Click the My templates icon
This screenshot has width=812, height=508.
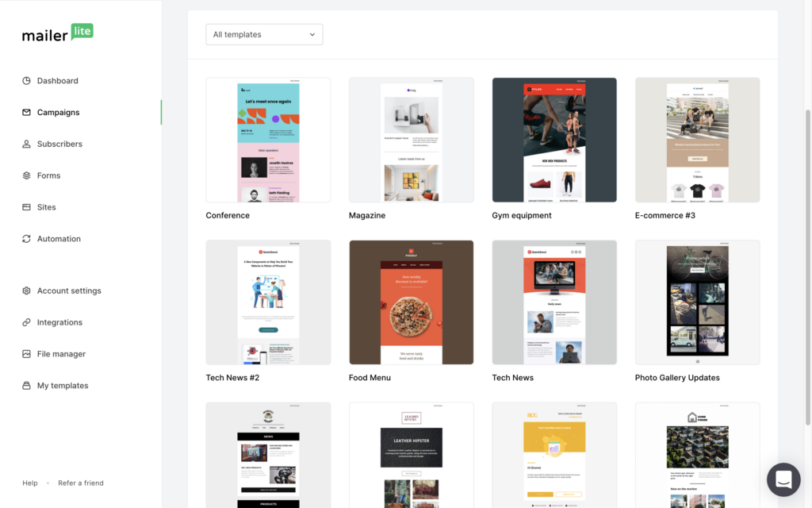tap(26, 385)
